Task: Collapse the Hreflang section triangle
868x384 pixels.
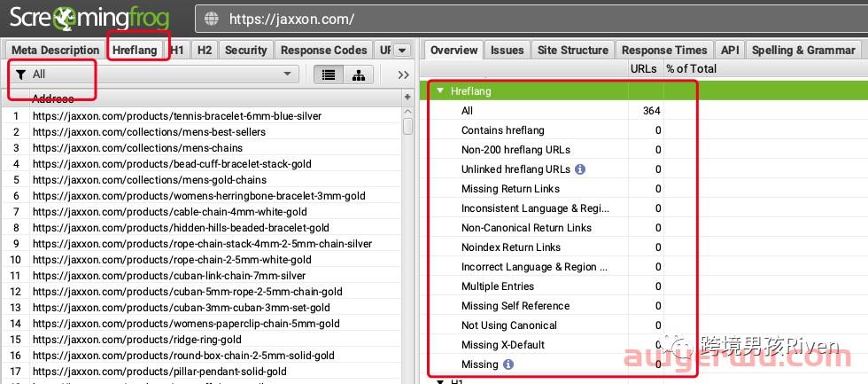Action: (x=440, y=90)
